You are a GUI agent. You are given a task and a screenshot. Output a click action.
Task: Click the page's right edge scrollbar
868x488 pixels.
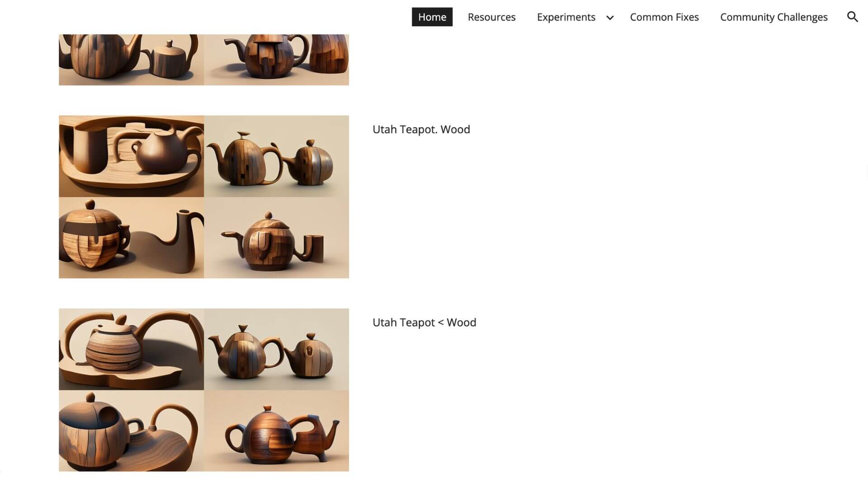pos(866,173)
